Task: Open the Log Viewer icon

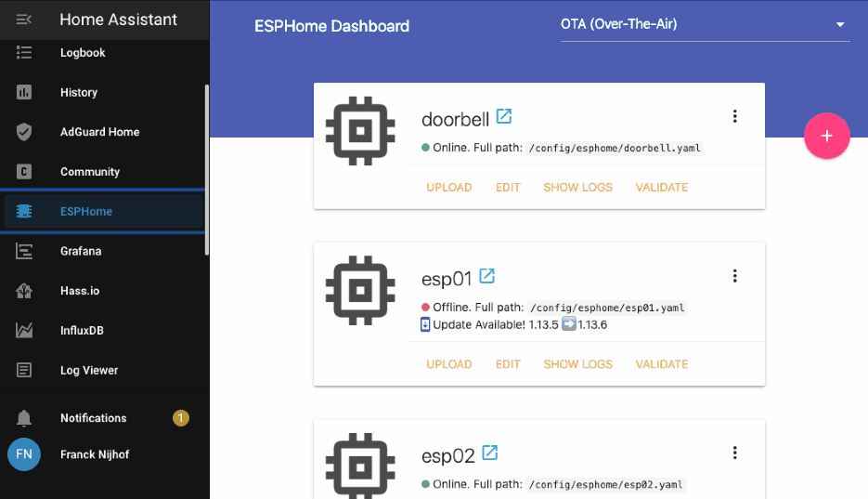Action: click(24, 370)
